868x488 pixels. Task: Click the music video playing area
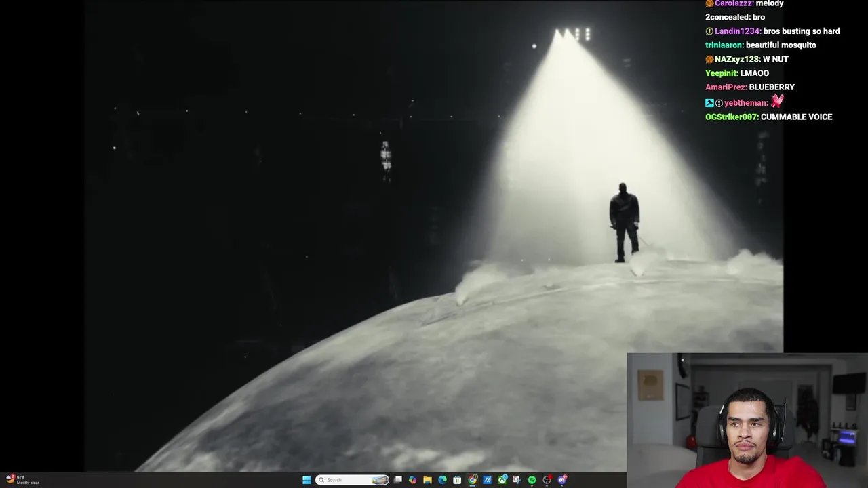434,236
